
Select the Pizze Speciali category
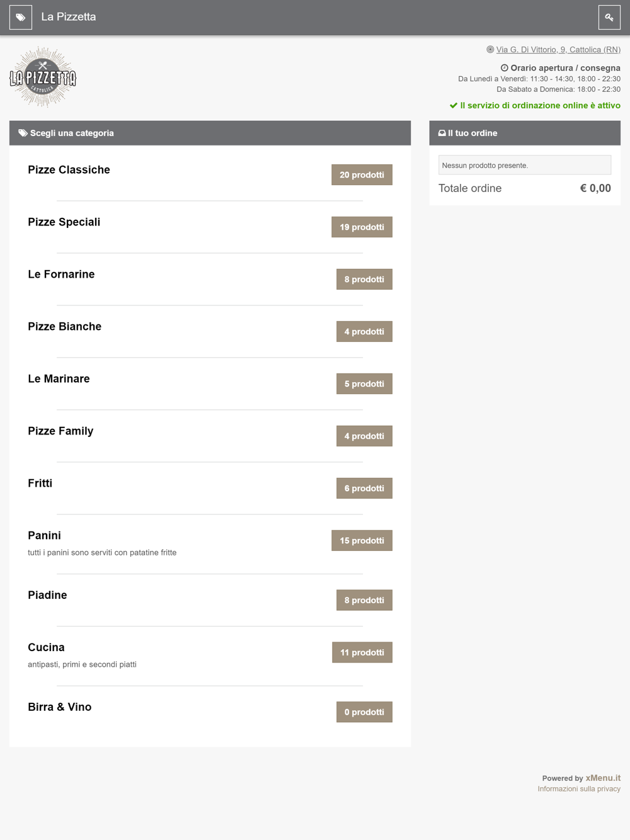pyautogui.click(x=64, y=222)
